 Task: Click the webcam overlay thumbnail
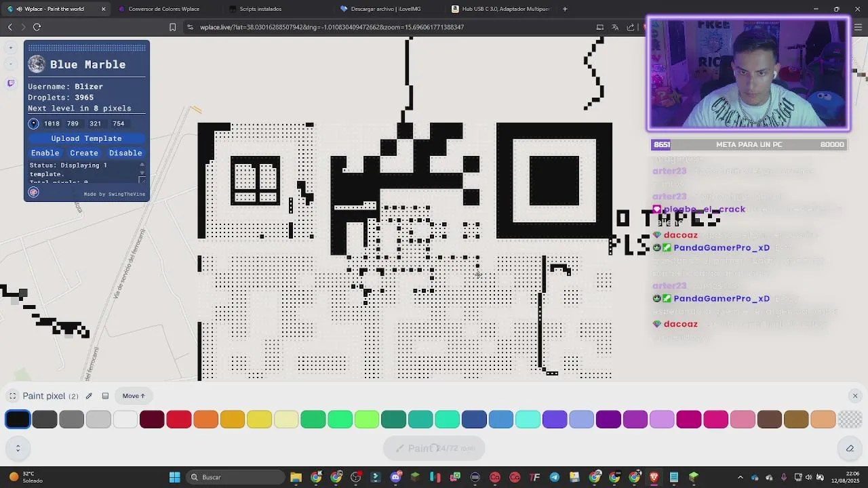coord(748,73)
